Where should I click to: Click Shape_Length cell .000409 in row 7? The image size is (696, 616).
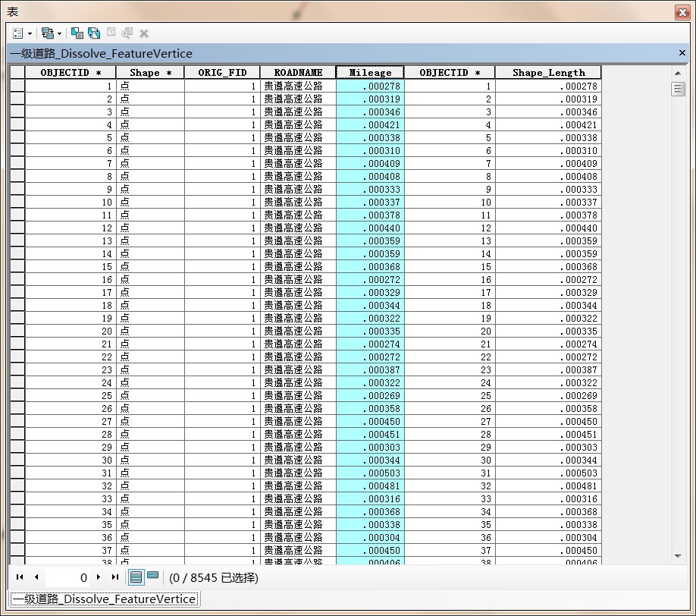click(548, 163)
